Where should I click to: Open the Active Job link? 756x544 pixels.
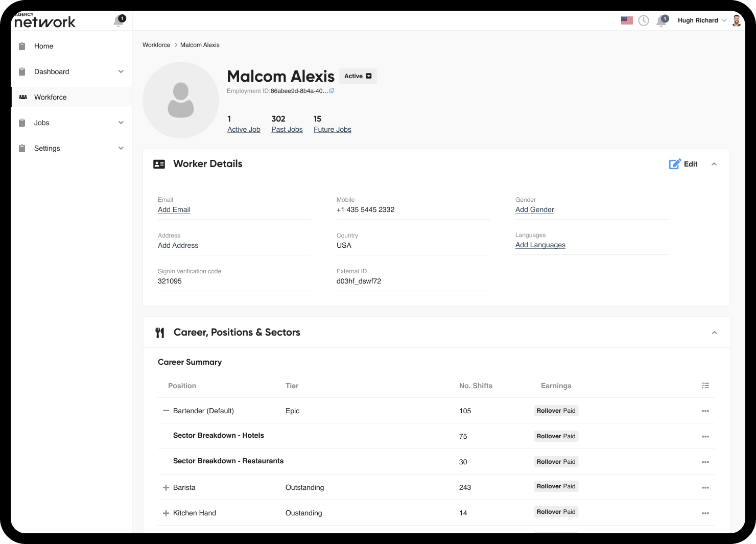tap(244, 130)
